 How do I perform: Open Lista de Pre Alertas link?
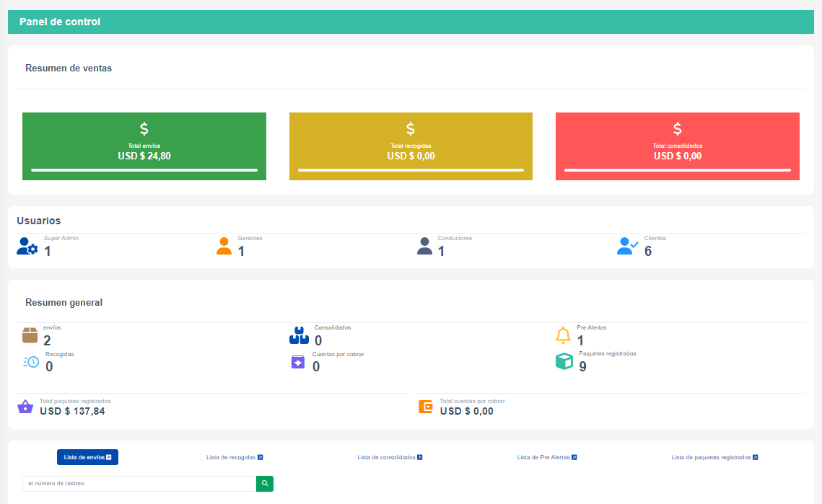(547, 457)
